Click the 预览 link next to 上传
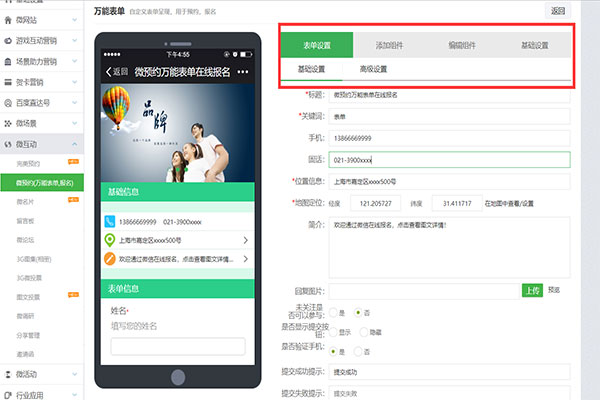 [554, 290]
